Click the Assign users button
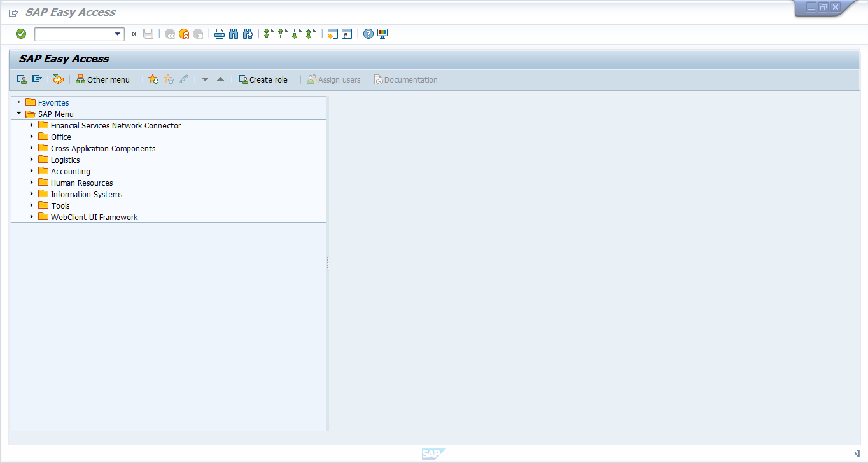This screenshot has height=463, width=868. (x=333, y=79)
